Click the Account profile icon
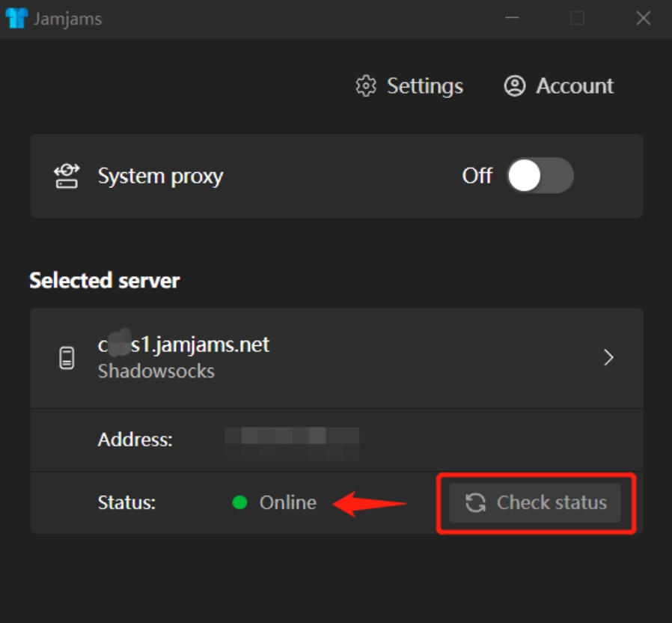Image resolution: width=672 pixels, height=623 pixels. [514, 86]
